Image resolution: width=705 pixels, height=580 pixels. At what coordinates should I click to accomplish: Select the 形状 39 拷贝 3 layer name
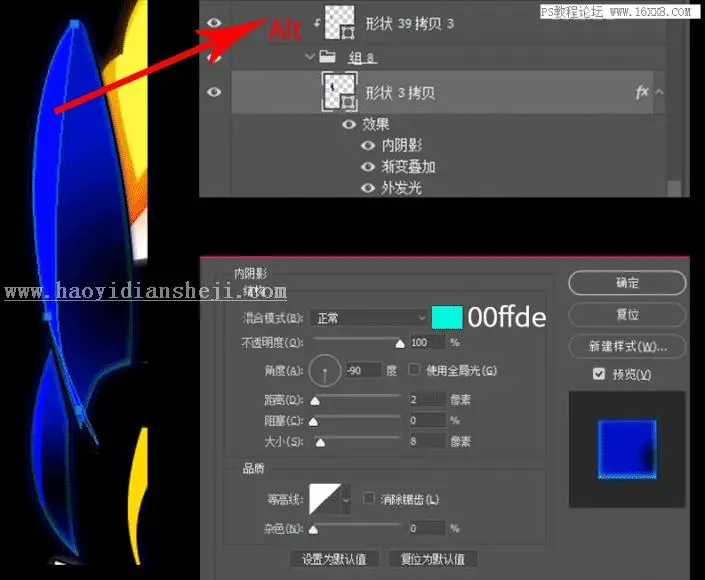click(x=410, y=23)
